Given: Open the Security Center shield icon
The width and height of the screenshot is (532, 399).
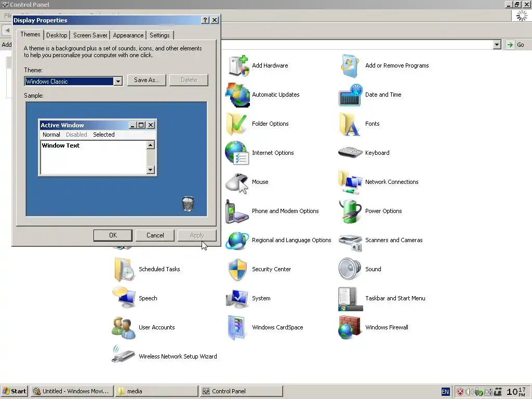Looking at the screenshot, I should (x=237, y=270).
